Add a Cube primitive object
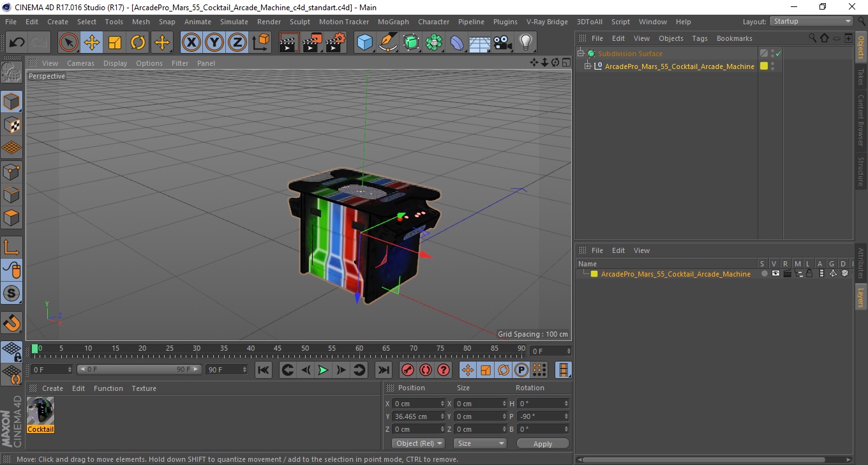Screen dimensions: 868x465 coord(364,43)
